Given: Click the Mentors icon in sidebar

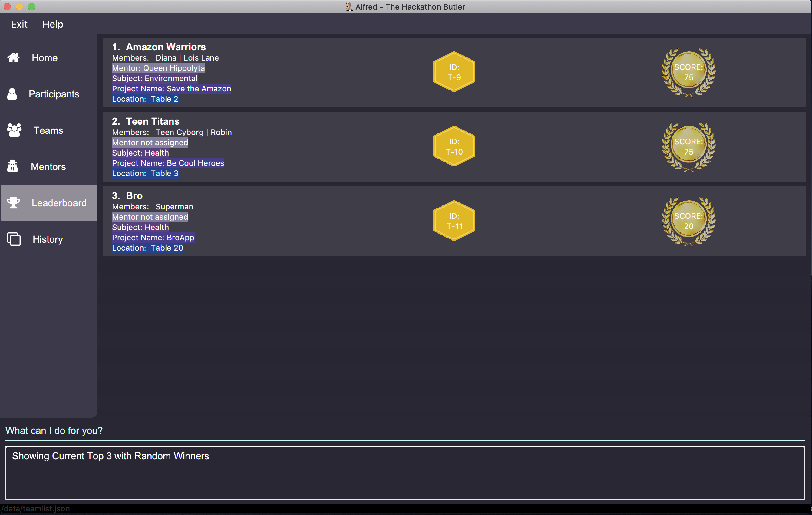Looking at the screenshot, I should click(x=12, y=166).
